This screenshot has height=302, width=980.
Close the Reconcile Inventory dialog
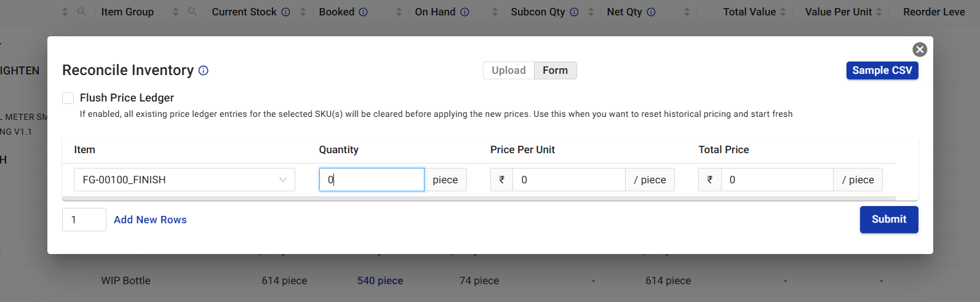pyautogui.click(x=920, y=50)
